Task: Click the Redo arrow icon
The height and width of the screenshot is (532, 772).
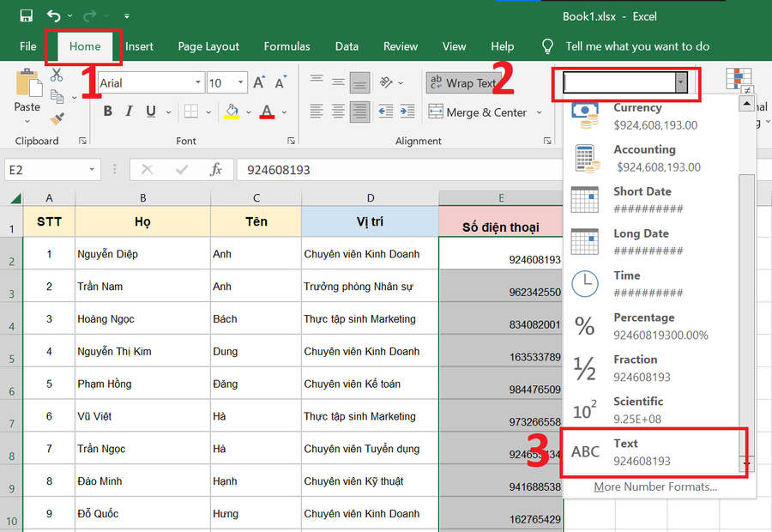Action: [x=89, y=15]
